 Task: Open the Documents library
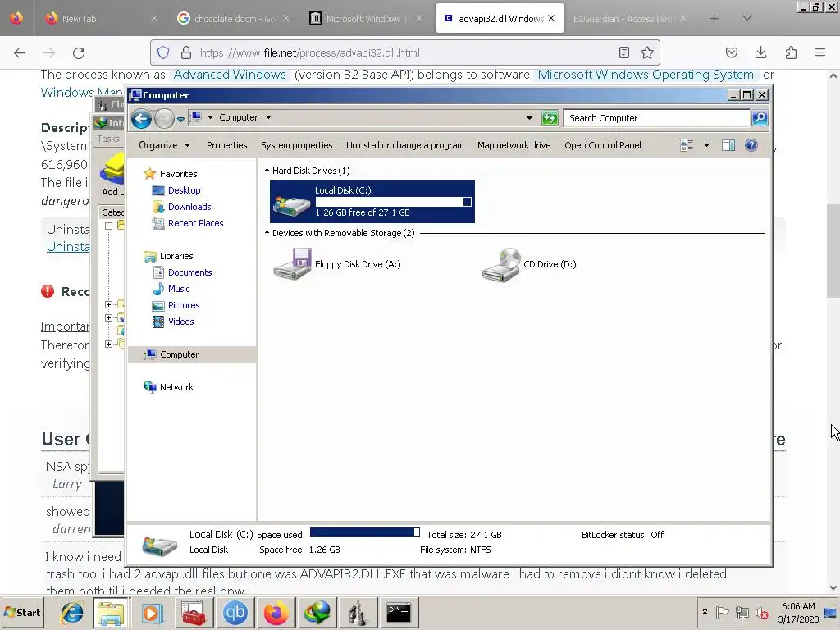pos(189,272)
